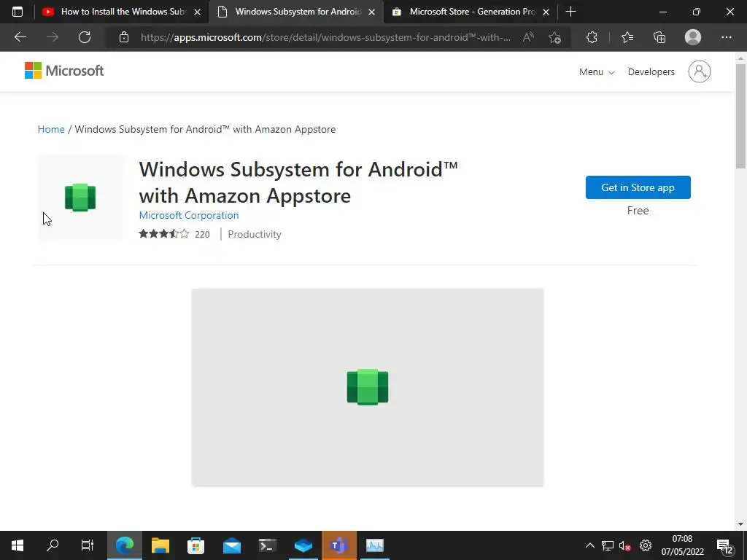Viewport: 747px width, 560px height.
Task: Expand the Menu dropdown
Action: [x=597, y=72]
